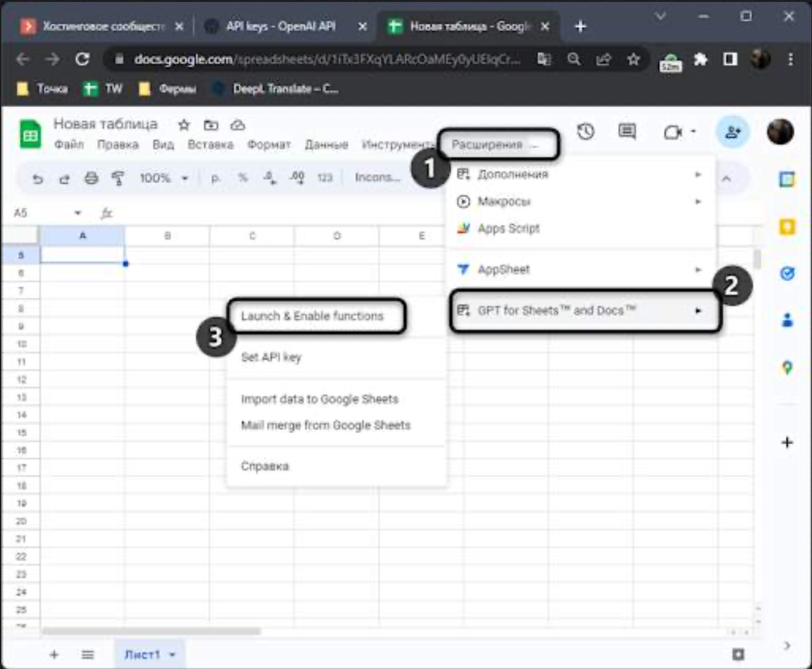812x669 pixels.
Task: Open the 'Лист1' sheet tab
Action: (142, 654)
